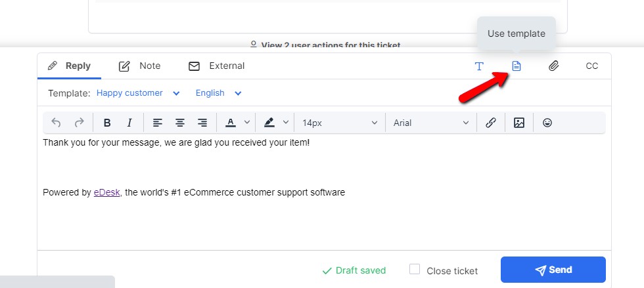Switch to the Note tab
The image size is (644, 288).
[139, 66]
